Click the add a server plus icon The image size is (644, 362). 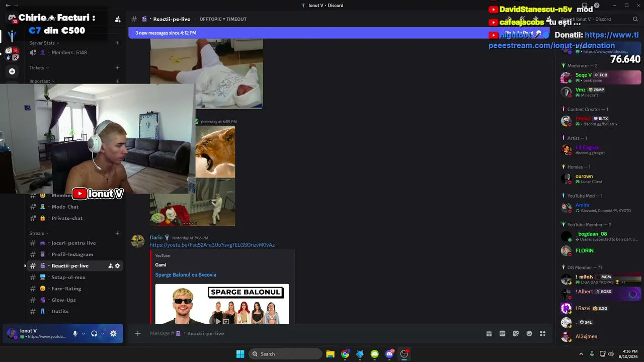(12, 71)
